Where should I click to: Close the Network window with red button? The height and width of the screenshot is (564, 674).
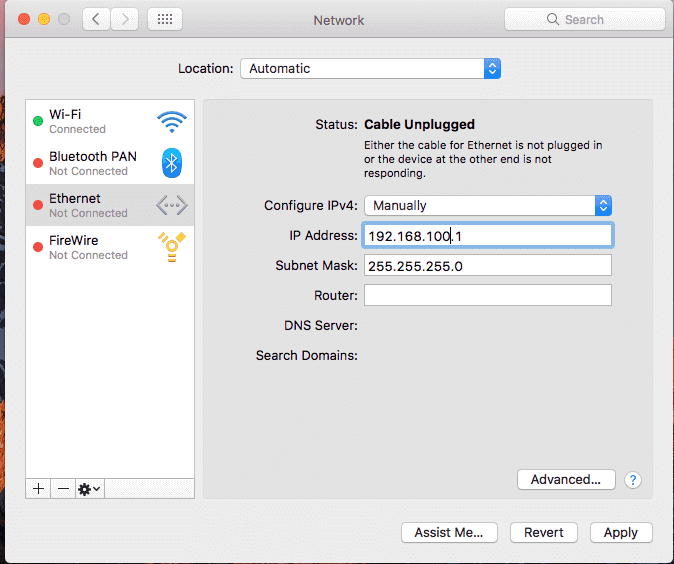[x=24, y=19]
